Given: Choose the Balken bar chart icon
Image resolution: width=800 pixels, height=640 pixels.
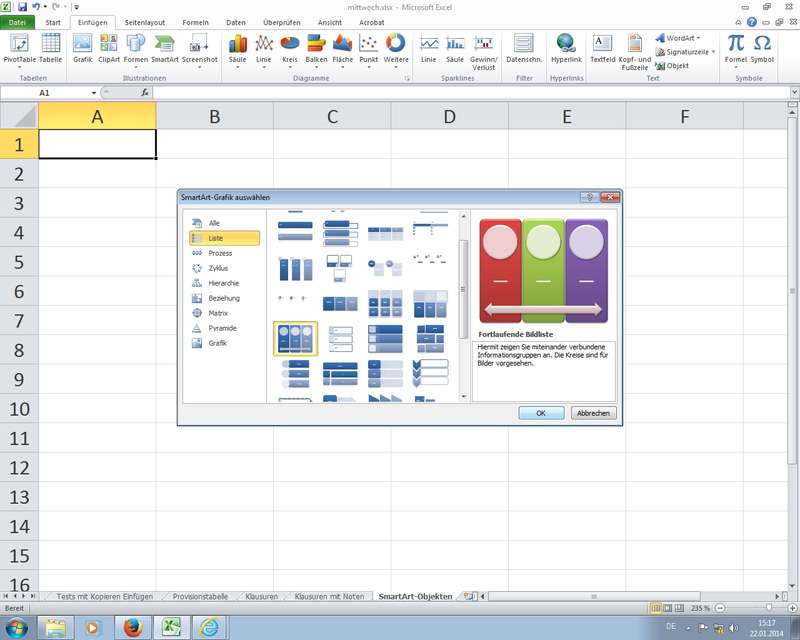Looking at the screenshot, I should tap(316, 48).
